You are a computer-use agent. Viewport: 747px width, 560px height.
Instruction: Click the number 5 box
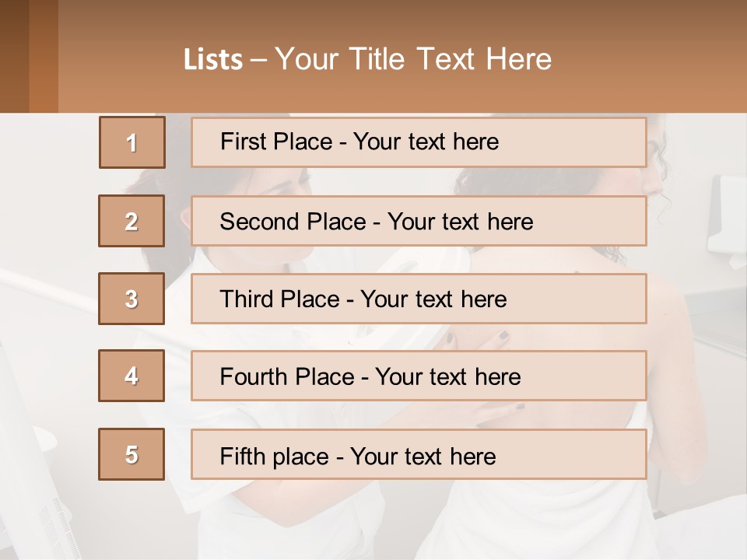pyautogui.click(x=132, y=453)
